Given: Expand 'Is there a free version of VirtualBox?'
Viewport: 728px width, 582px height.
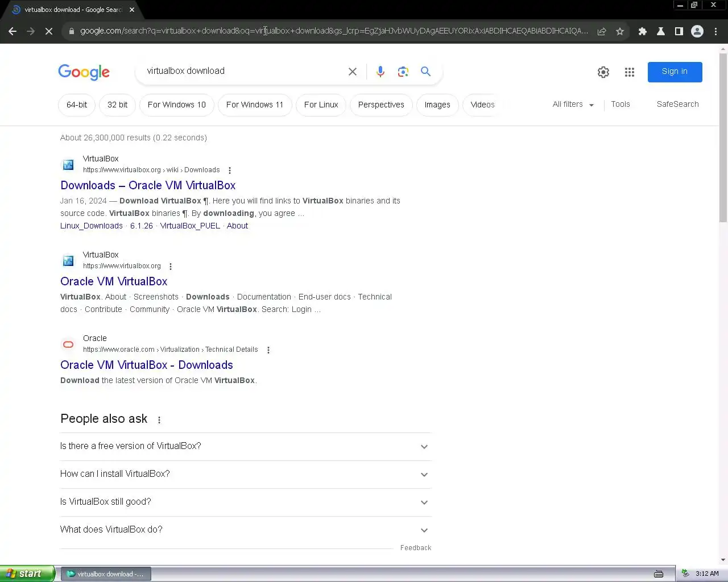Looking at the screenshot, I should tap(246, 446).
